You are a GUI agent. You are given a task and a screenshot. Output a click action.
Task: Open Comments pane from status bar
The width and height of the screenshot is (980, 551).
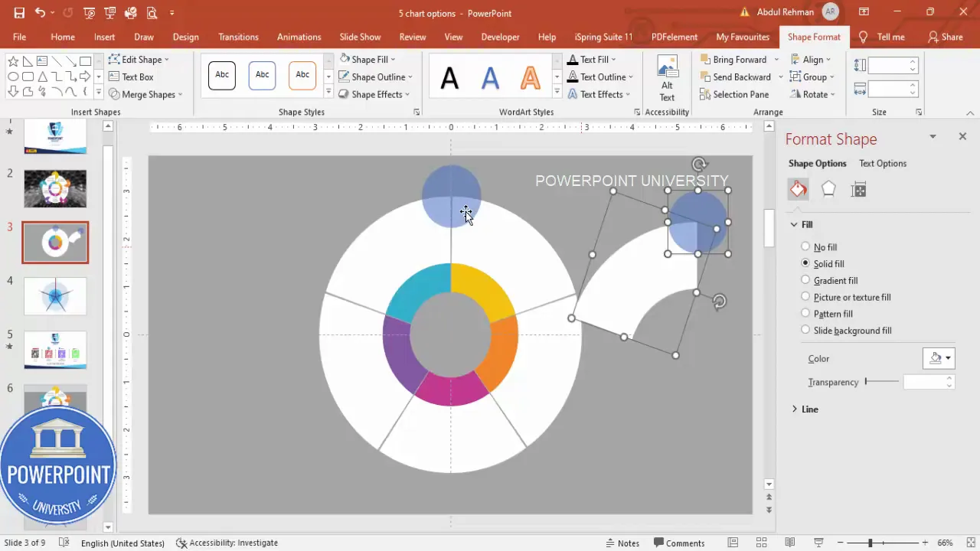(678, 543)
